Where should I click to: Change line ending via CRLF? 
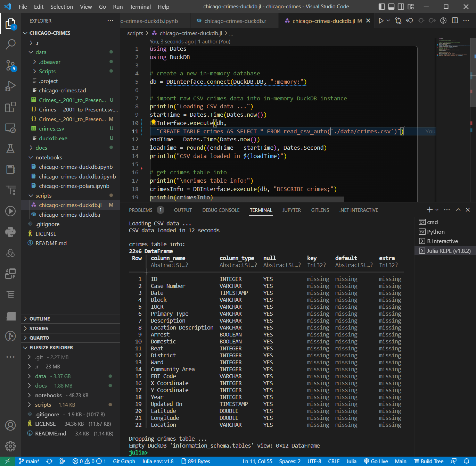click(x=334, y=461)
